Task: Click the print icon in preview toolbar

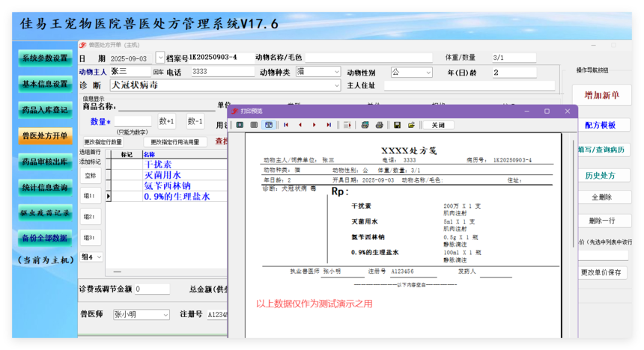Action: [379, 125]
